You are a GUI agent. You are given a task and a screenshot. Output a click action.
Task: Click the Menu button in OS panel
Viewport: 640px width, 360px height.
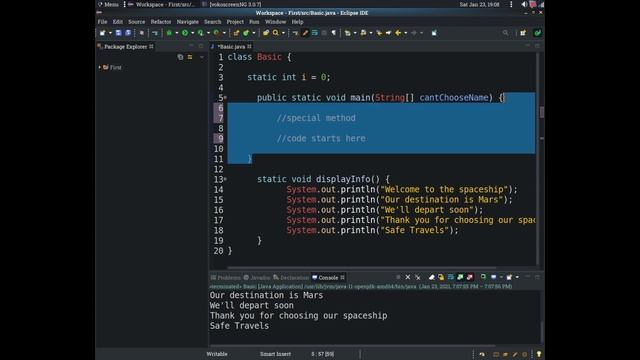click(108, 4)
